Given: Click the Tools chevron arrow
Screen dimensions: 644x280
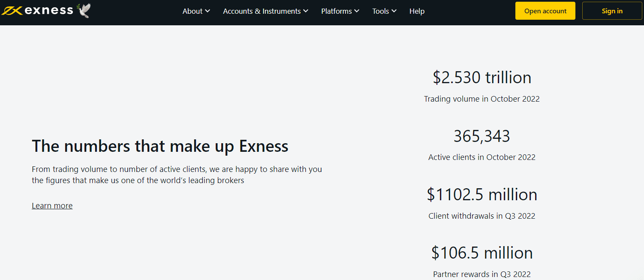Looking at the screenshot, I should coord(394,11).
